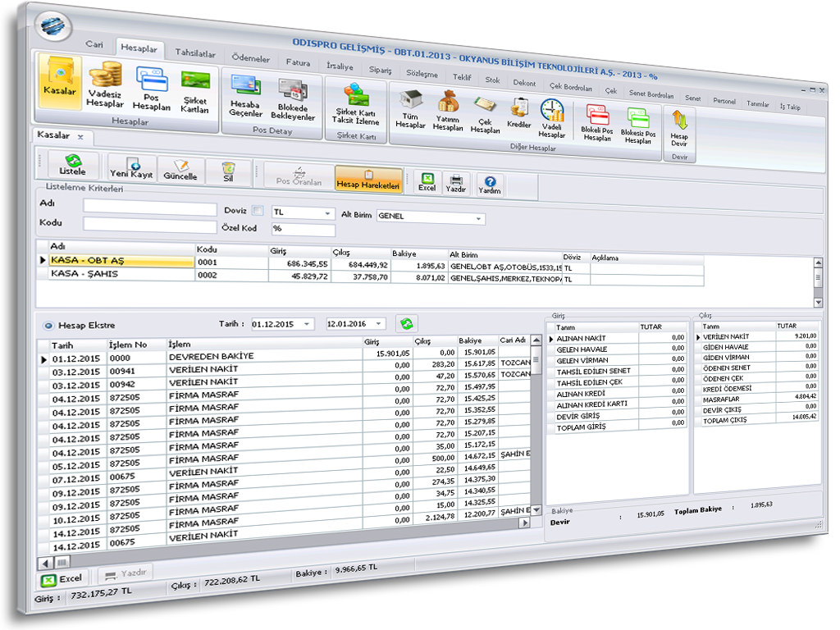Screen dimensions: 840x630
Task: Select the DEVREDEN BAKİYE transaction row
Action: click(x=284, y=356)
